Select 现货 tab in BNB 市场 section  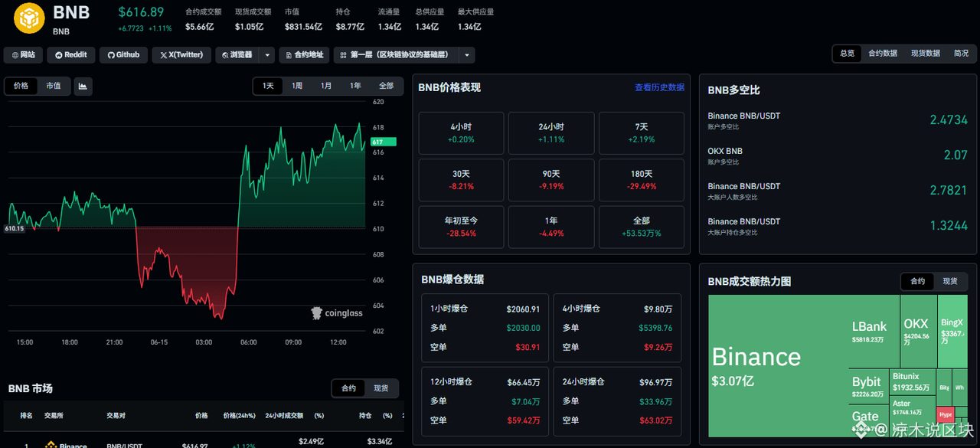(x=381, y=388)
